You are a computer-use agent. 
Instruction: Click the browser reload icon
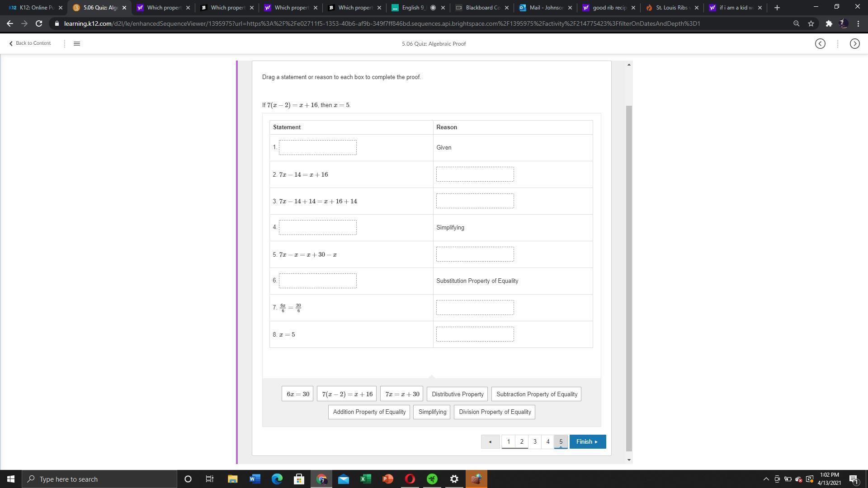coord(39,23)
